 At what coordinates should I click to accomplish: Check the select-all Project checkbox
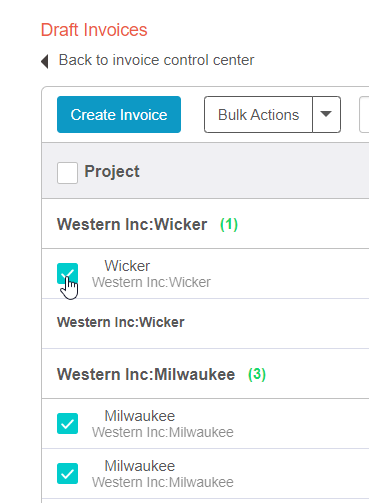tap(67, 173)
